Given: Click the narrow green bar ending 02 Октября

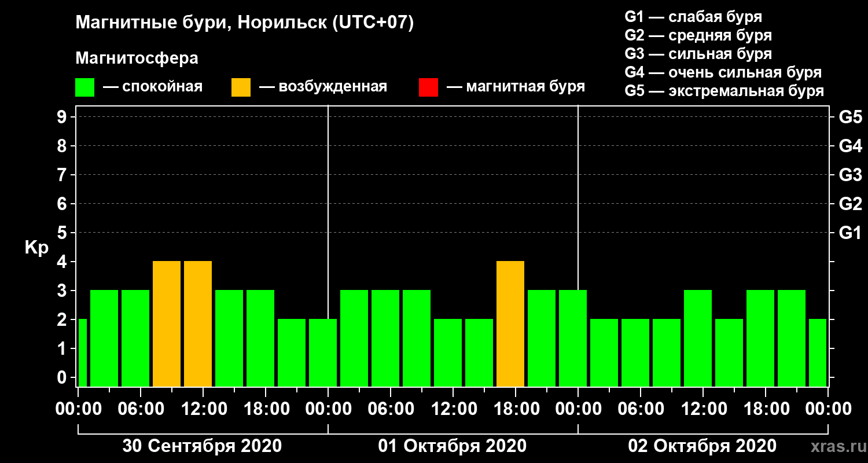Looking at the screenshot, I should pos(818,353).
